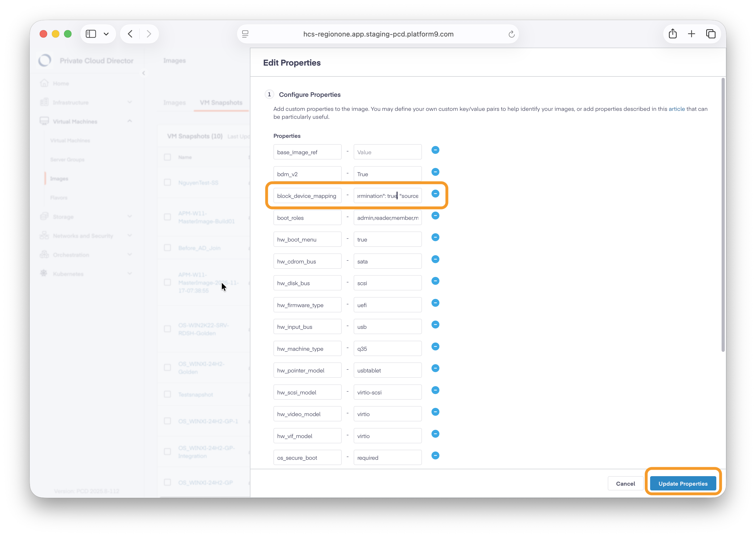
Task: Open Images in the sidebar
Action: tap(59, 179)
